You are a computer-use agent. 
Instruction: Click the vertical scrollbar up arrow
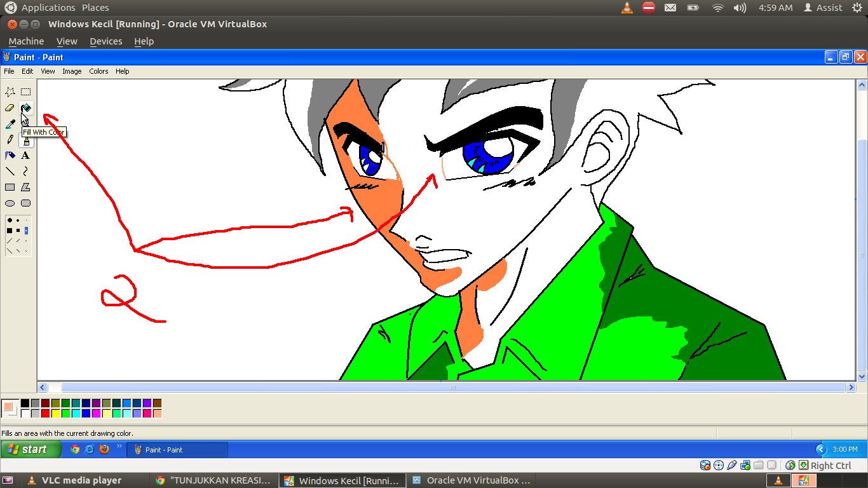[x=862, y=85]
